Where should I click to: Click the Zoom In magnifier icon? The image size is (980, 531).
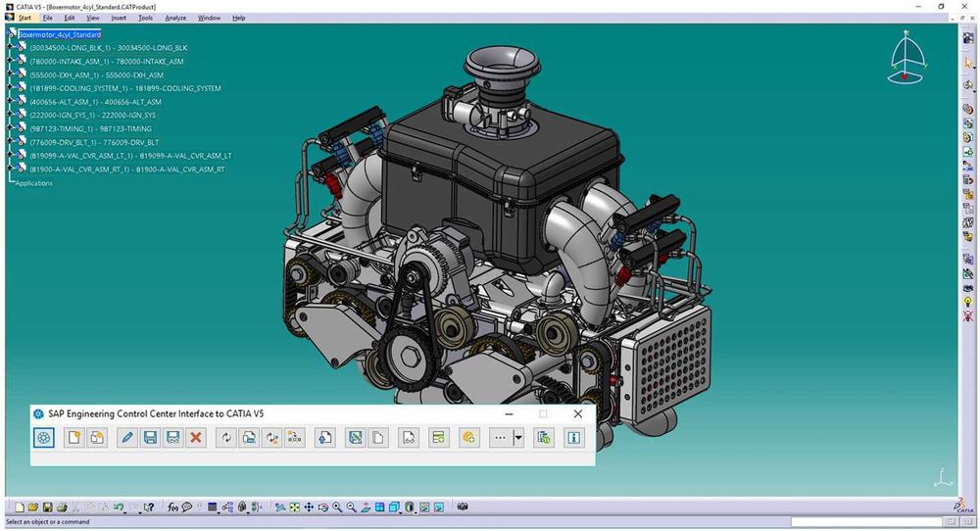pyautogui.click(x=337, y=507)
